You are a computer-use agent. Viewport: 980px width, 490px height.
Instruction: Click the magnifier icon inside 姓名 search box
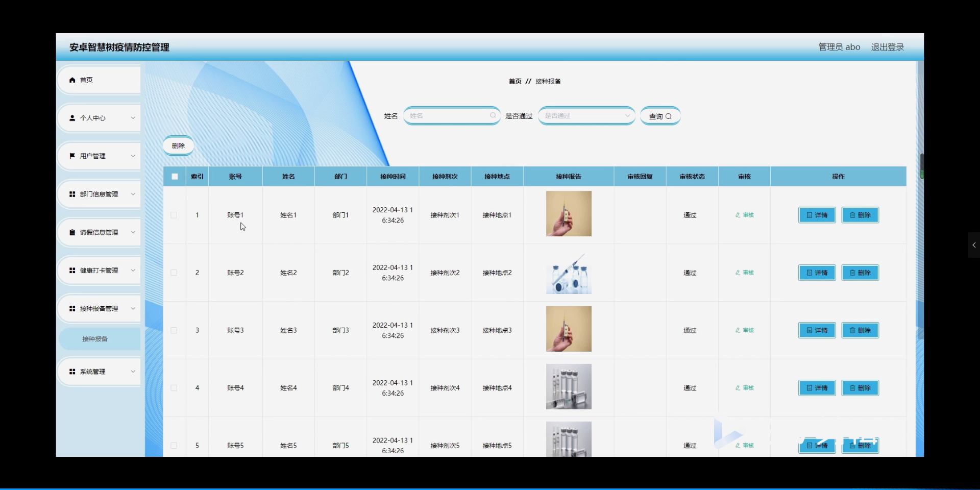click(x=492, y=115)
